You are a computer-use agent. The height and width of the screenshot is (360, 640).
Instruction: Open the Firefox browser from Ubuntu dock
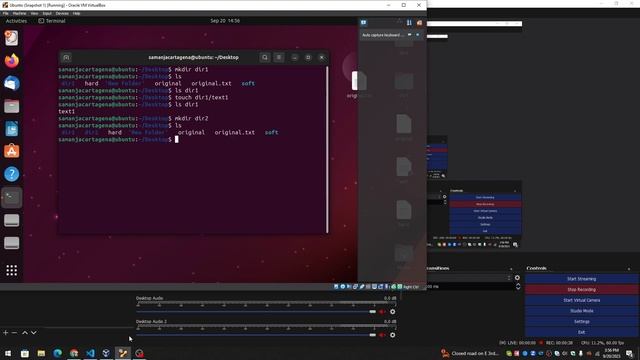tap(11, 61)
